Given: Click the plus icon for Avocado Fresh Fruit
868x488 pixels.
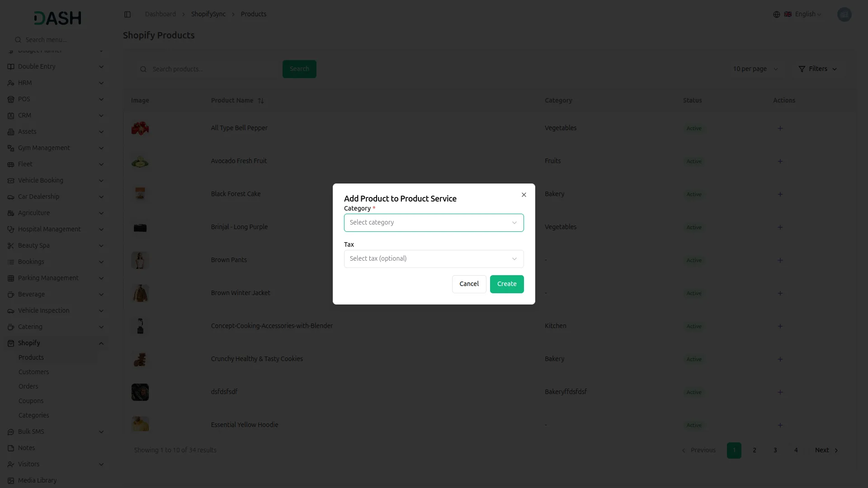Looking at the screenshot, I should (780, 161).
